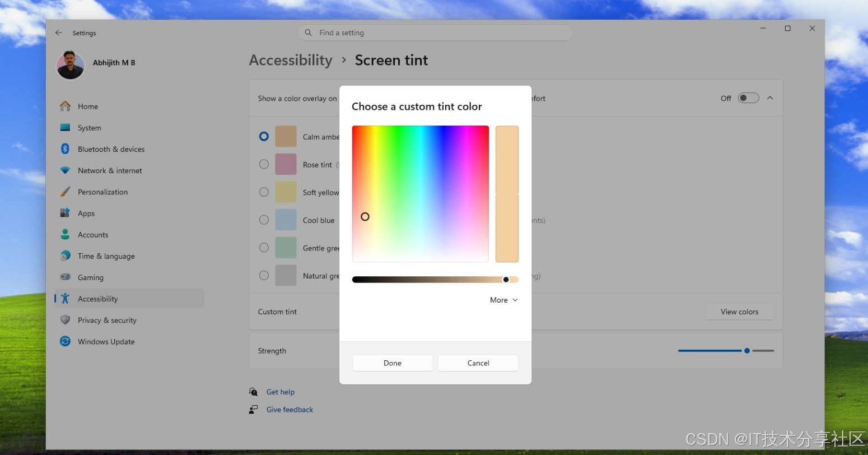Image resolution: width=868 pixels, height=455 pixels.
Task: Expand the More options in color dialog
Action: 504,300
